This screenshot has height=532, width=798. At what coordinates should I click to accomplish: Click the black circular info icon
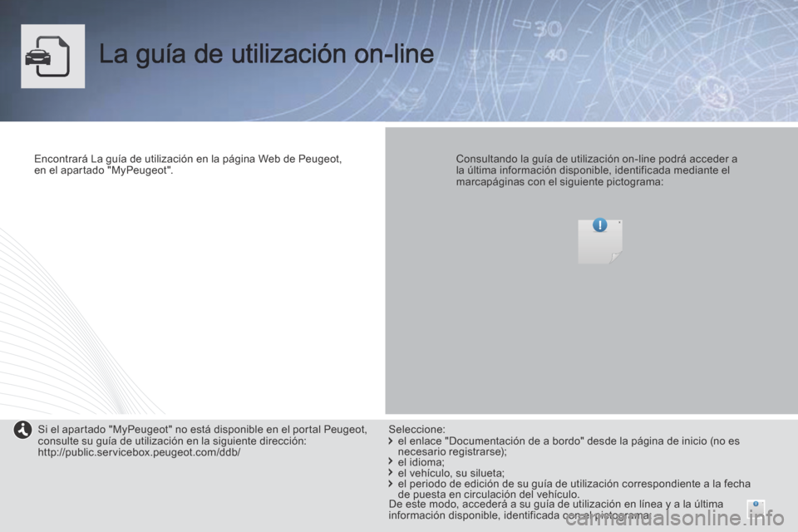[23, 431]
